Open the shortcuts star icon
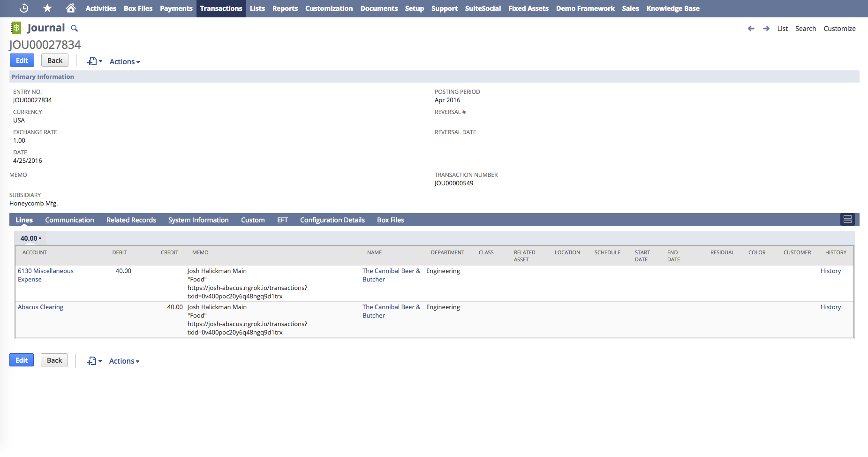 pos(47,8)
